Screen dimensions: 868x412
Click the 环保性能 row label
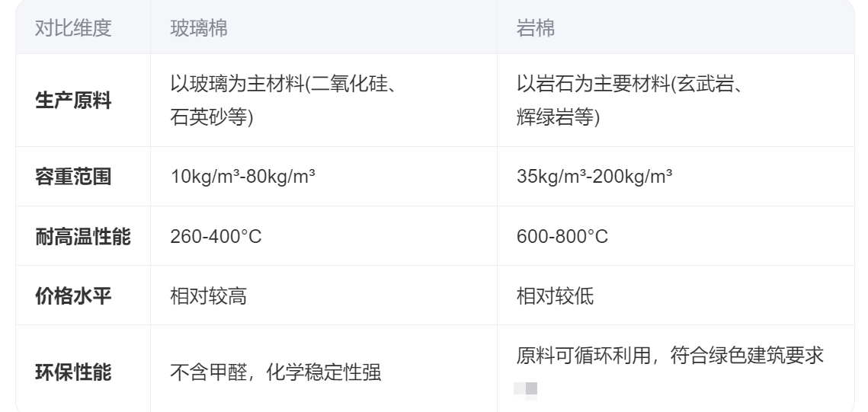point(74,372)
